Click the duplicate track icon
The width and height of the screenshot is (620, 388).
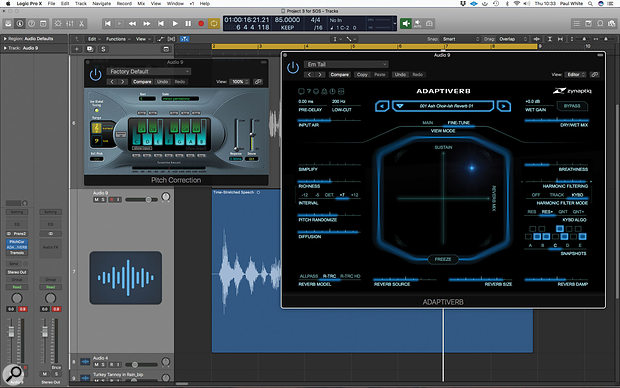(90, 49)
